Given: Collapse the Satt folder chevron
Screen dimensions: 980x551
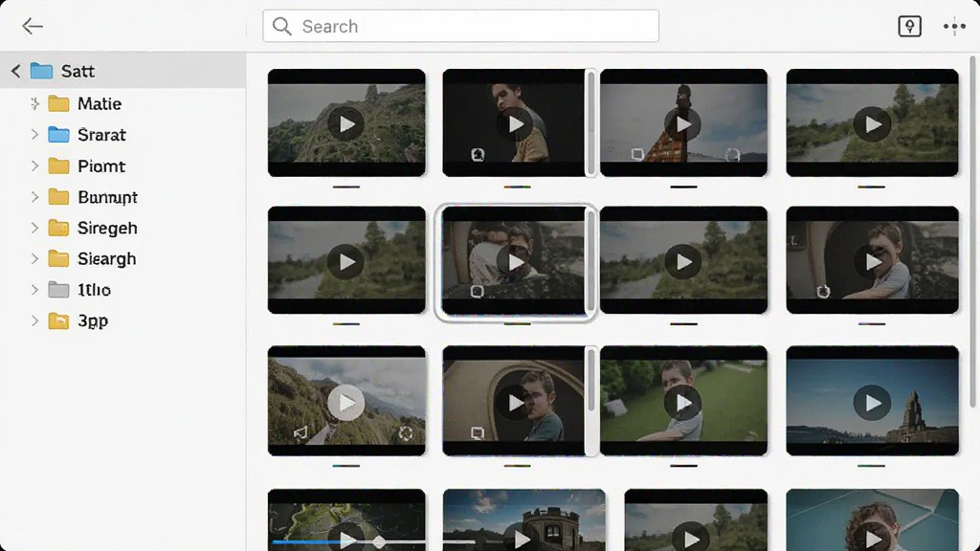Looking at the screenshot, I should tap(15, 71).
